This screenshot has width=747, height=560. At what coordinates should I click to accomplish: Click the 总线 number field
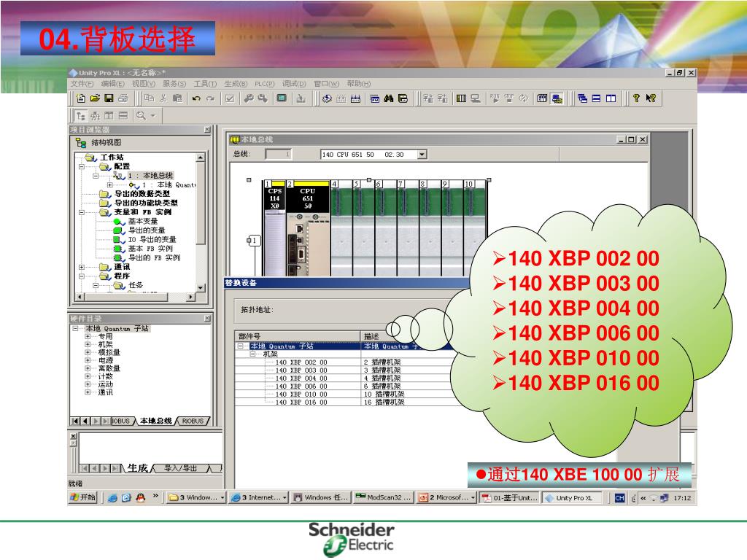[278, 155]
